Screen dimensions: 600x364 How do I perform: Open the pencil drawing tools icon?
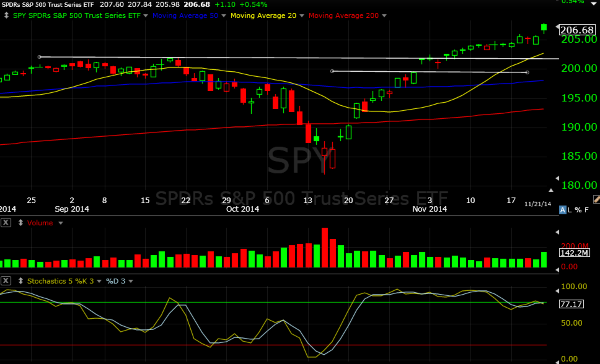(x=596, y=199)
